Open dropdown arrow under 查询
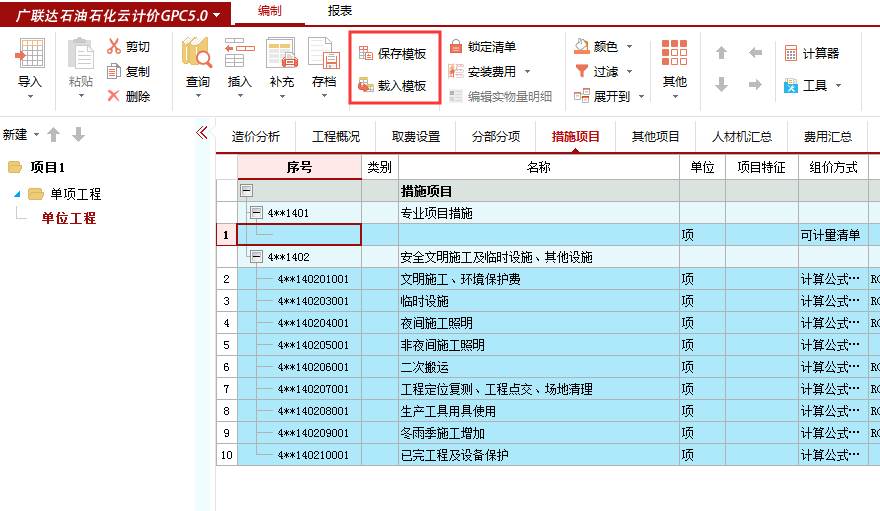880x511 pixels. [x=198, y=96]
